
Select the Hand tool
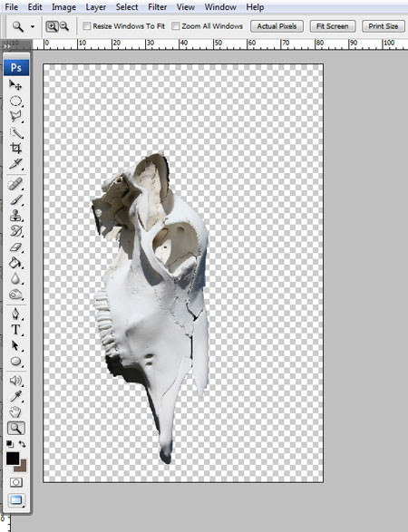(15, 411)
